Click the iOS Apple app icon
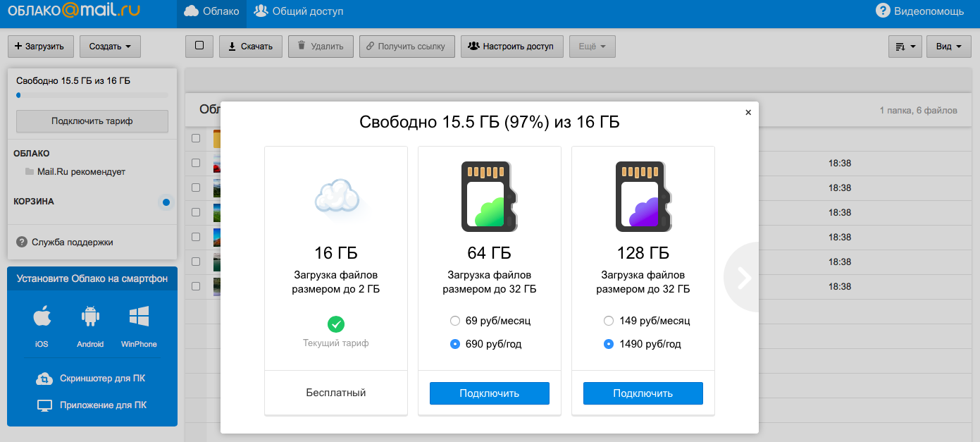Viewport: 980px width, 442px height. coord(42,317)
